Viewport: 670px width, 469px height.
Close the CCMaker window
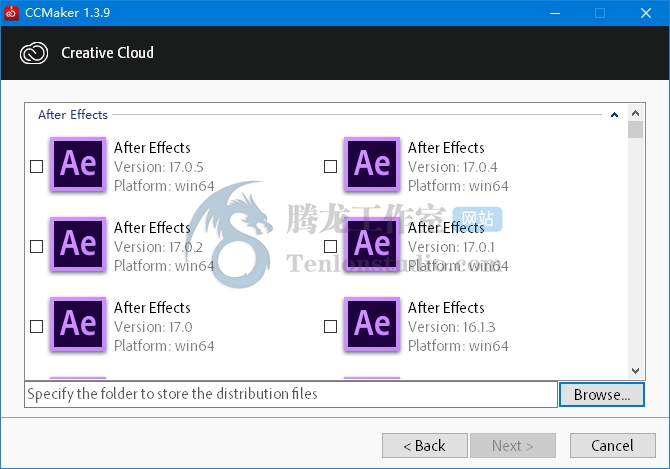click(x=646, y=13)
